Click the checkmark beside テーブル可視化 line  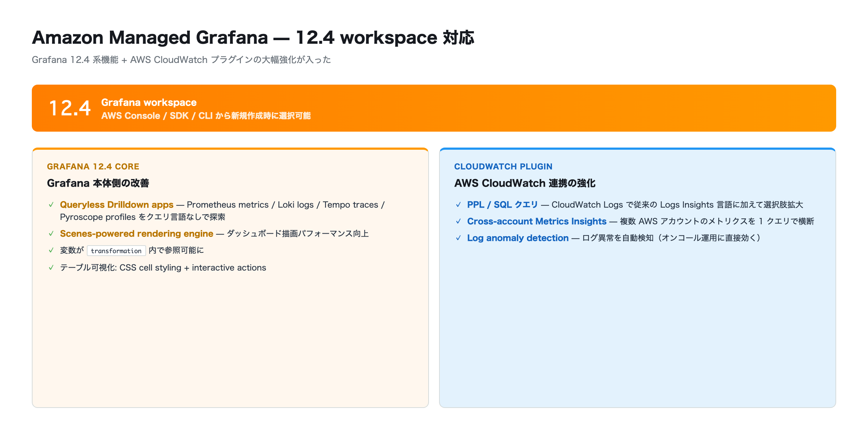coord(51,268)
